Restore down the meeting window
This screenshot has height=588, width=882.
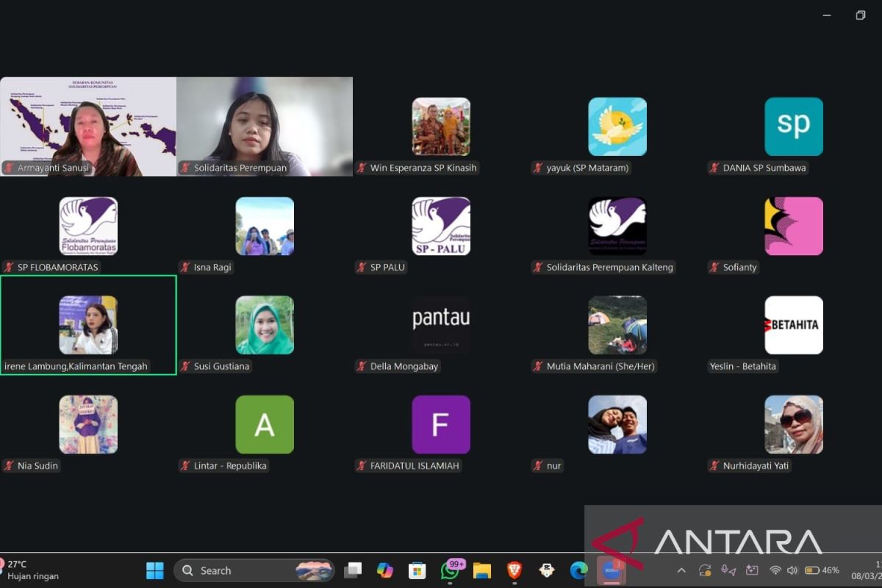tap(861, 15)
